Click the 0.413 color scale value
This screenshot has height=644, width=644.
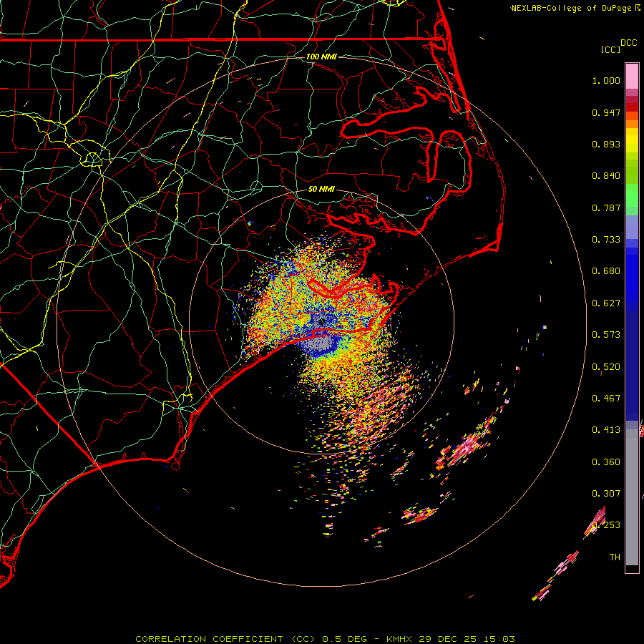coord(606,430)
